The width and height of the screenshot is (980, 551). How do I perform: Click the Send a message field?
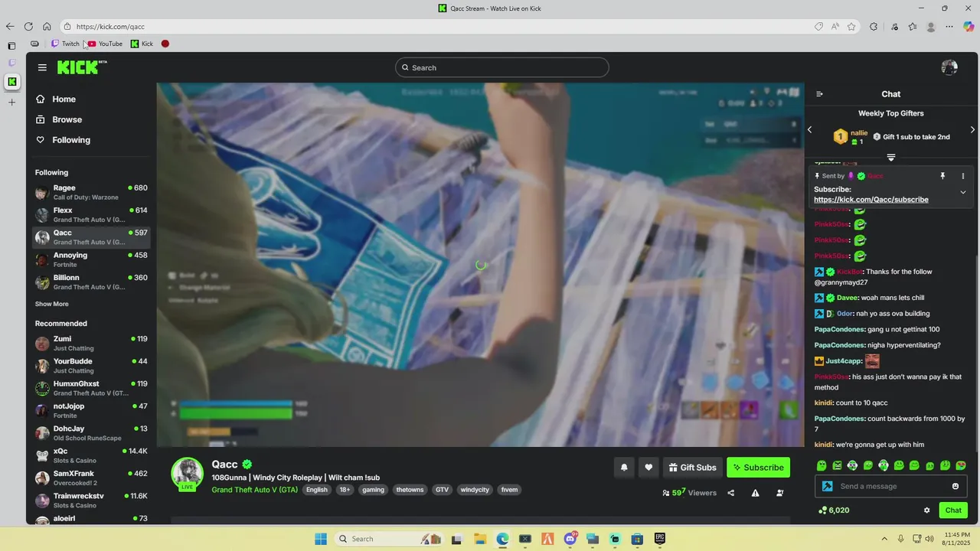[890, 486]
